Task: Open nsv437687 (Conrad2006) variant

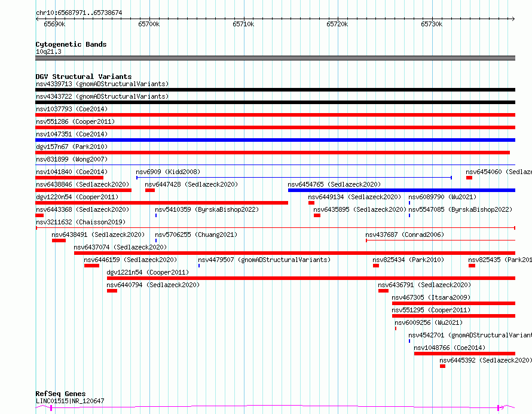Action: [x=405, y=235]
